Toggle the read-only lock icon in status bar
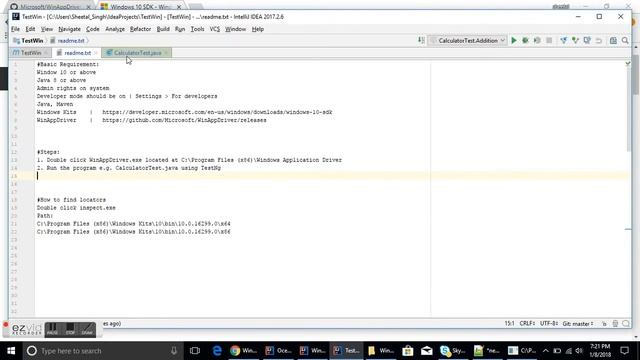 [604, 324]
